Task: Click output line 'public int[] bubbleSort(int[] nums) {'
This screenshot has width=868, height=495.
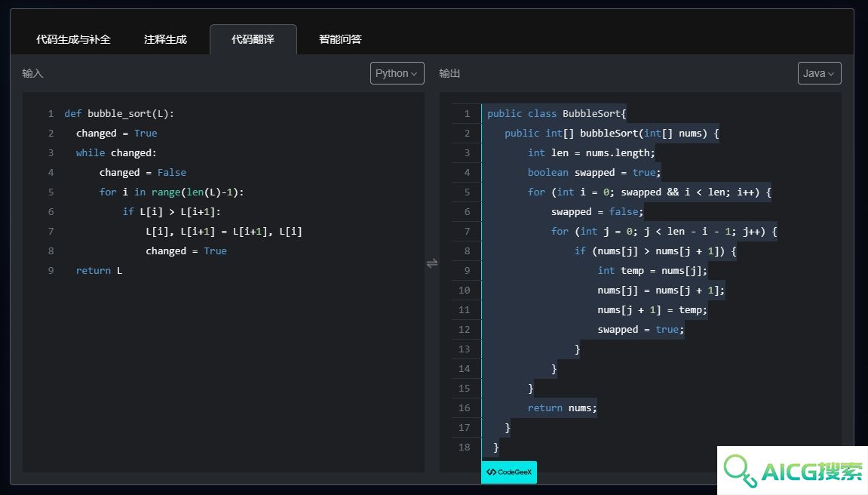Action: click(612, 133)
